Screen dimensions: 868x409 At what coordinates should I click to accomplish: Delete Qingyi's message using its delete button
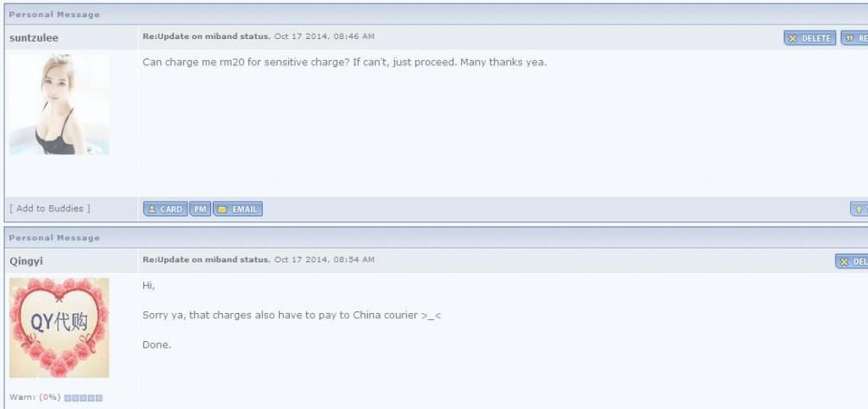[852, 261]
